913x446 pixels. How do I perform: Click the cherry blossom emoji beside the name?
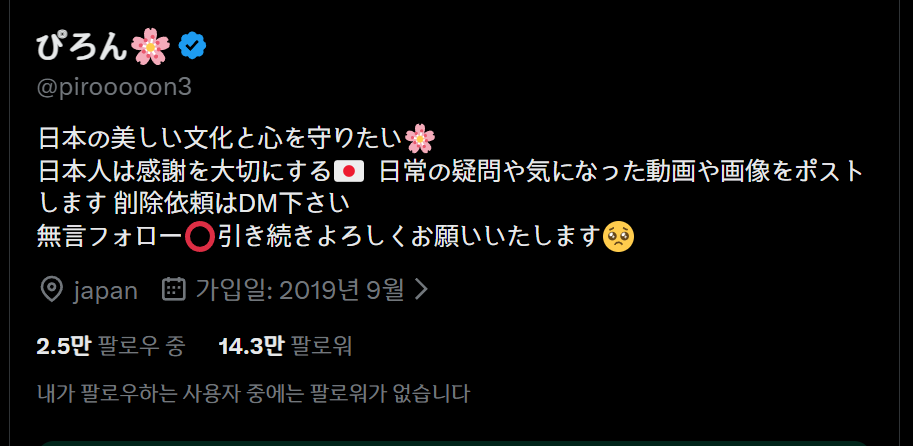coord(150,47)
